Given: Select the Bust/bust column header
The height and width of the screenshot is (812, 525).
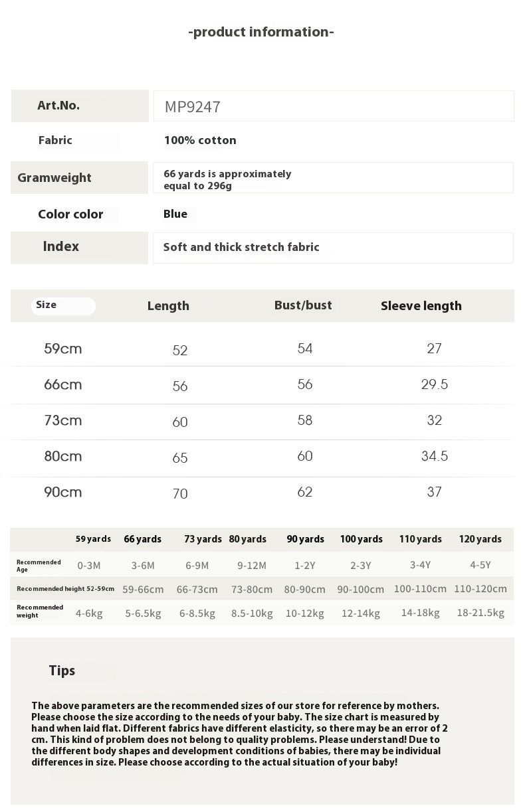Looking at the screenshot, I should point(303,305).
